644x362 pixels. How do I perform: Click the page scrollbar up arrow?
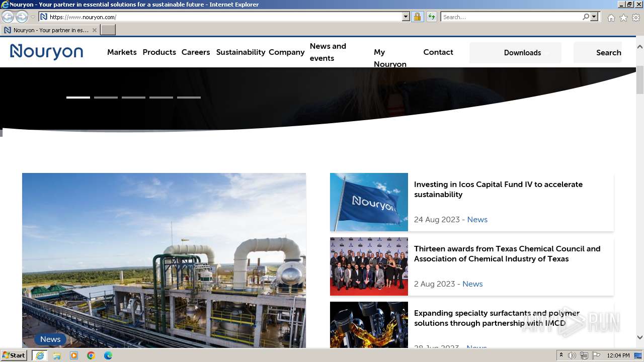(640, 47)
